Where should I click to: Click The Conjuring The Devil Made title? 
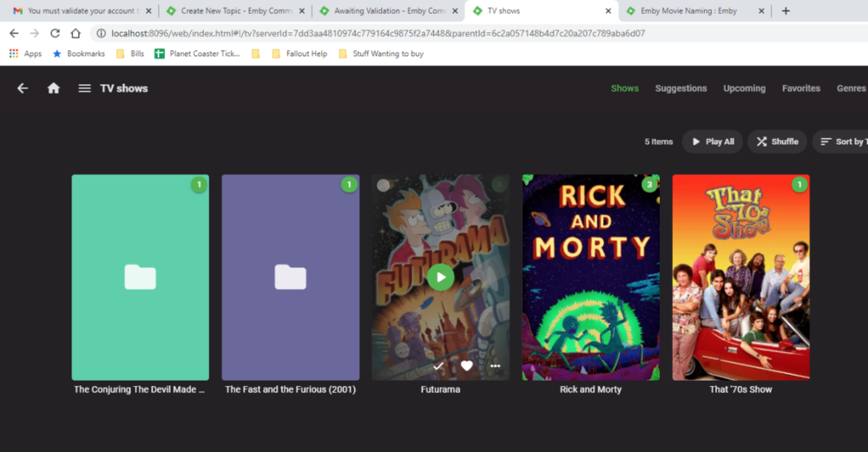[x=140, y=390]
